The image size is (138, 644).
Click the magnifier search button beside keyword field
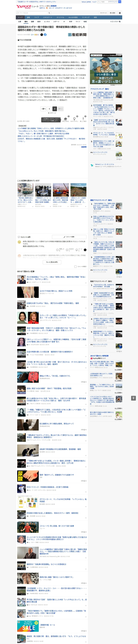click(x=50, y=13)
